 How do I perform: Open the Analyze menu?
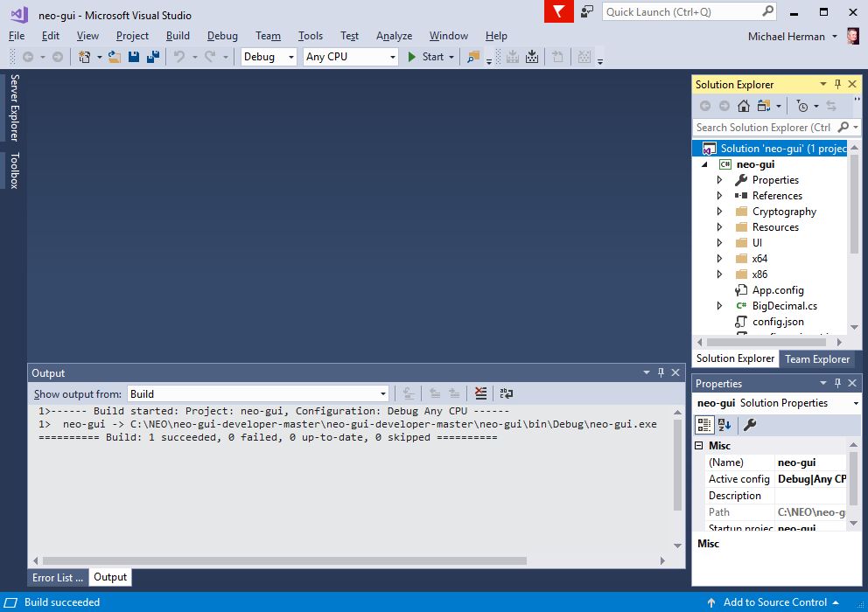click(394, 36)
